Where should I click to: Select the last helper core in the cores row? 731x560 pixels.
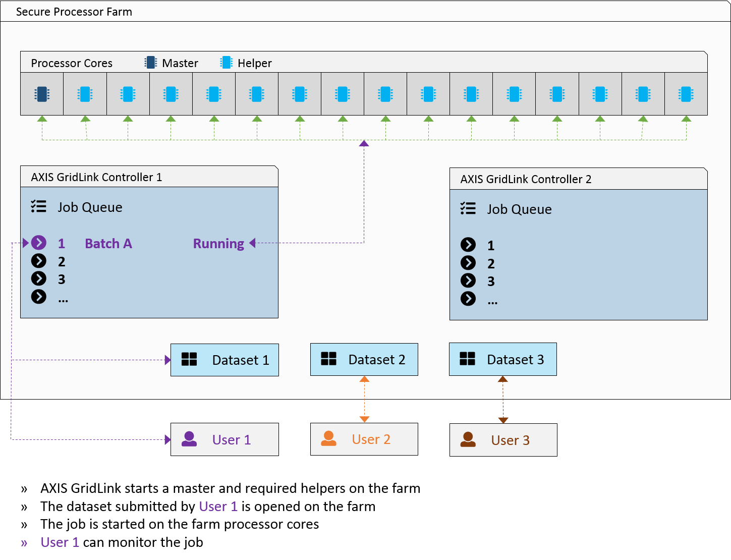(686, 94)
